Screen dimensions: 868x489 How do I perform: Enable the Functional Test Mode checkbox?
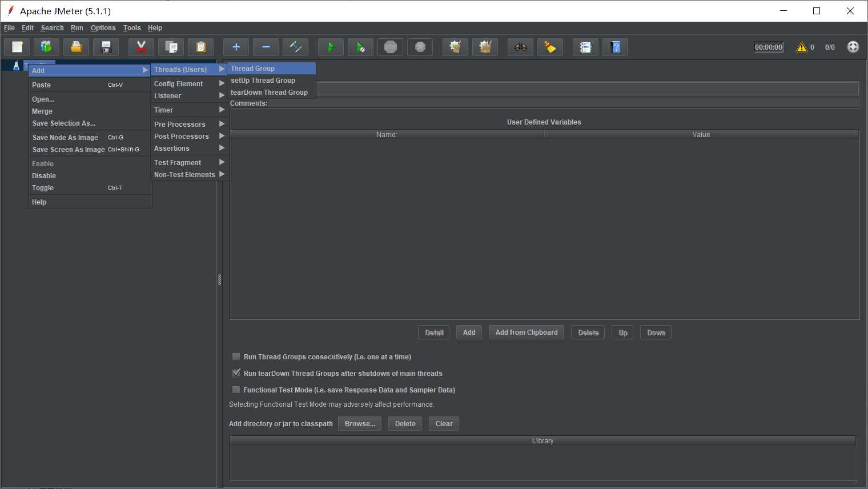tap(236, 390)
